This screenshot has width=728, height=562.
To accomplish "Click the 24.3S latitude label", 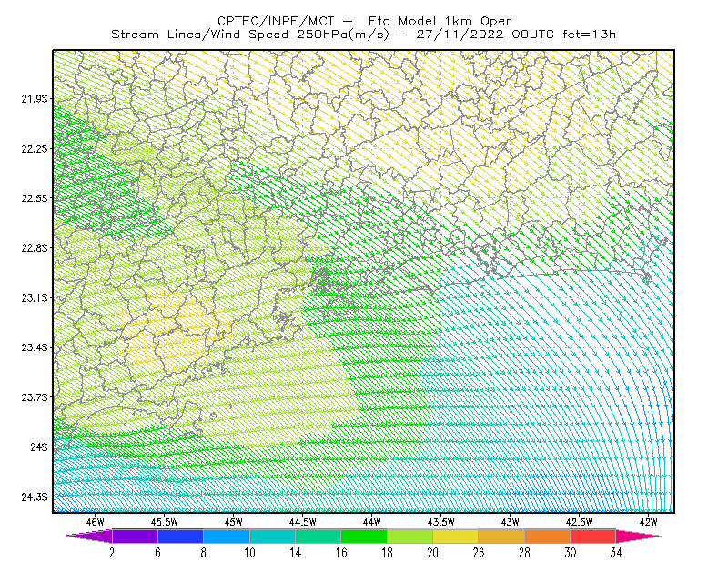I will pos(34,497).
